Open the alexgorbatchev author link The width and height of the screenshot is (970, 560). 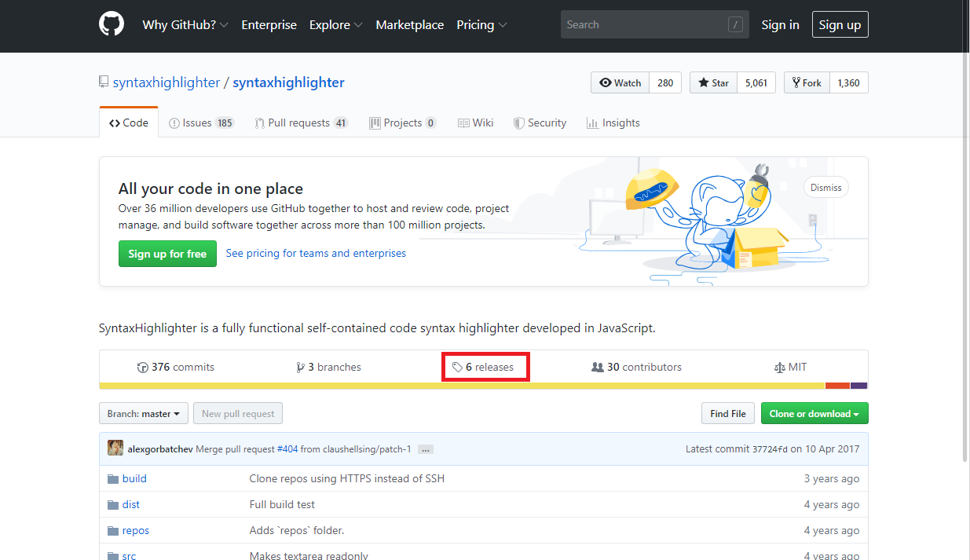(x=160, y=449)
